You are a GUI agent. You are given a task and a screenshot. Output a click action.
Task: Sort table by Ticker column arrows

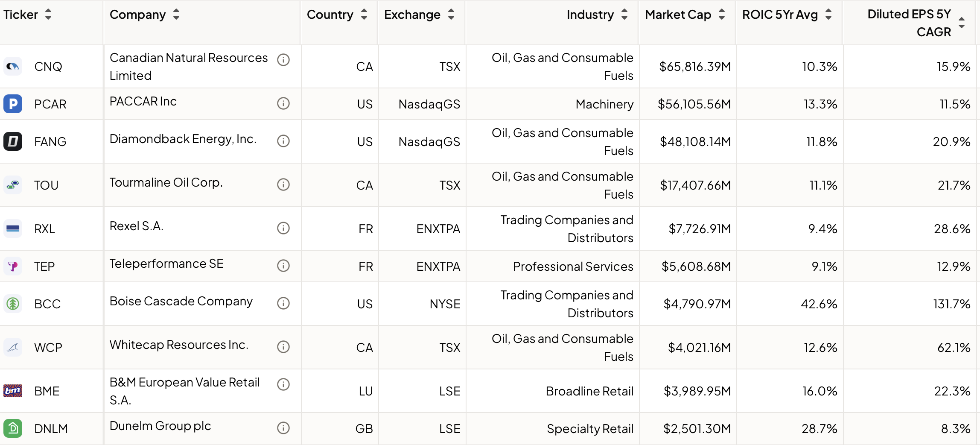point(48,15)
